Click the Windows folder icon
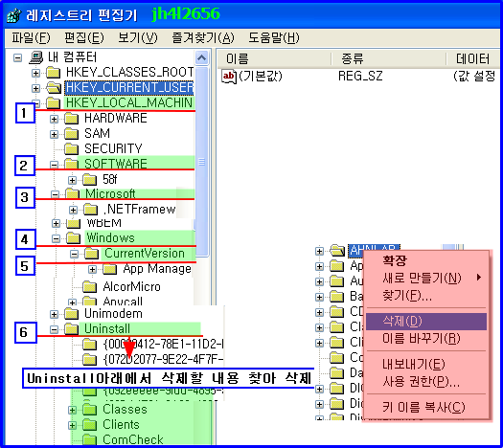 click(x=74, y=238)
